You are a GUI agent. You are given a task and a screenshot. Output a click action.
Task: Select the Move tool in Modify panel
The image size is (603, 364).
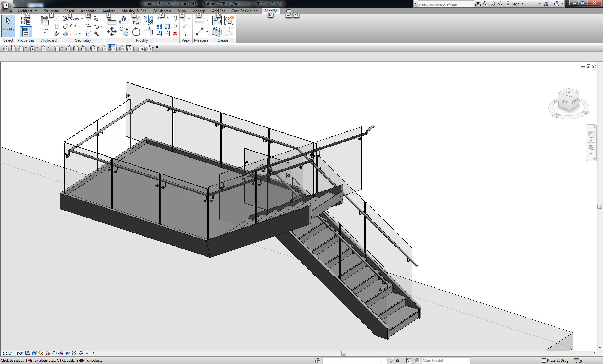click(112, 32)
